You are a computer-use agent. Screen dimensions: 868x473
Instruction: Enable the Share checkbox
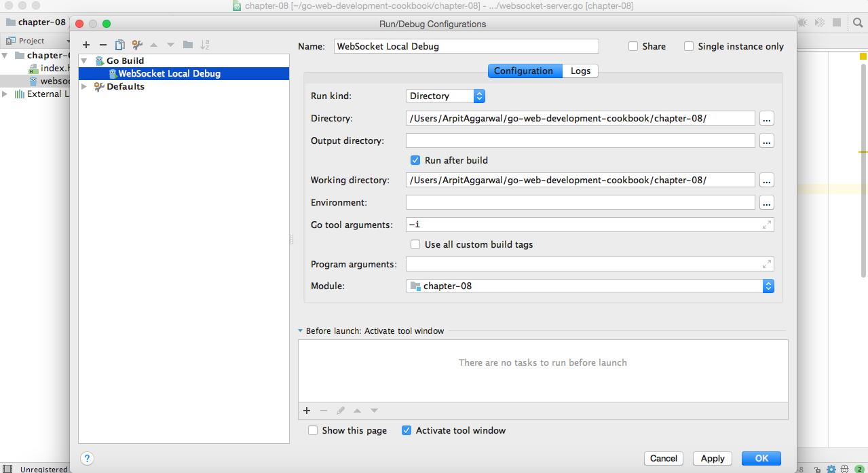633,46
